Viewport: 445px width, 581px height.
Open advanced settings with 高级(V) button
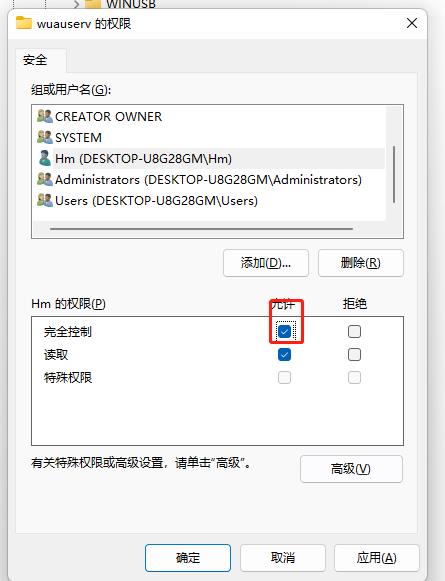click(351, 469)
